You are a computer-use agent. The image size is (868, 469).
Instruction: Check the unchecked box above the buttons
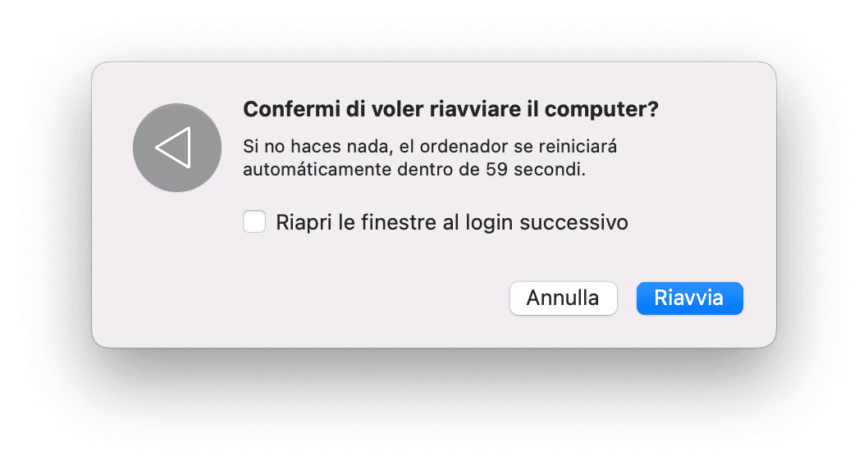pos(254,221)
